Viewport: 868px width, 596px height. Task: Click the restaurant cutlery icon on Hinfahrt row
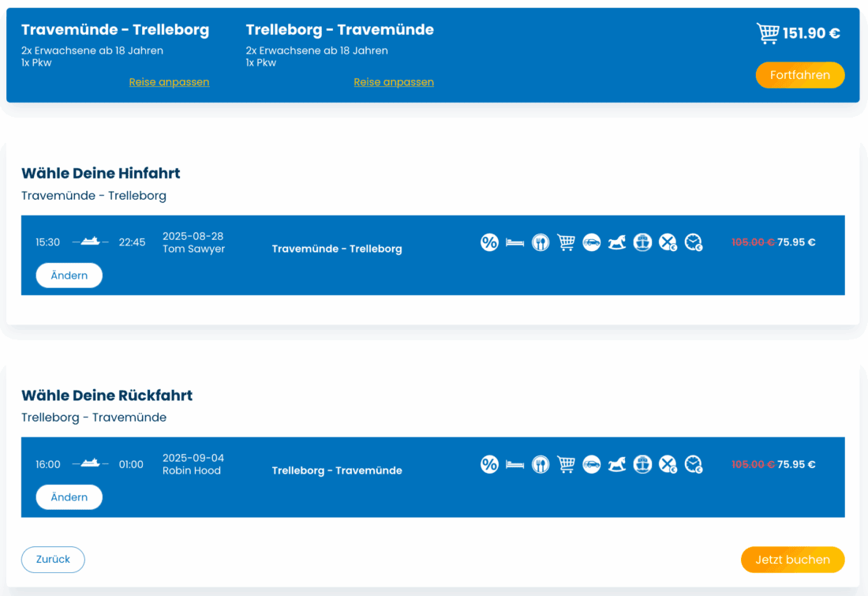[541, 242]
